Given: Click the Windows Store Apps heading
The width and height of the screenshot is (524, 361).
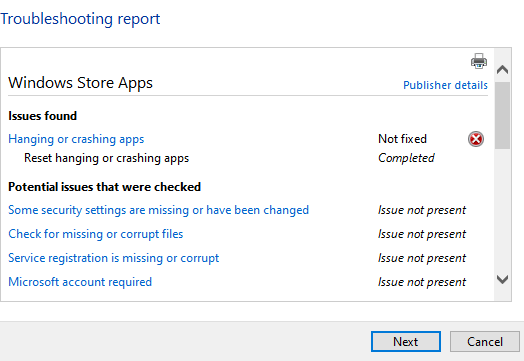Looking at the screenshot, I should click(80, 83).
